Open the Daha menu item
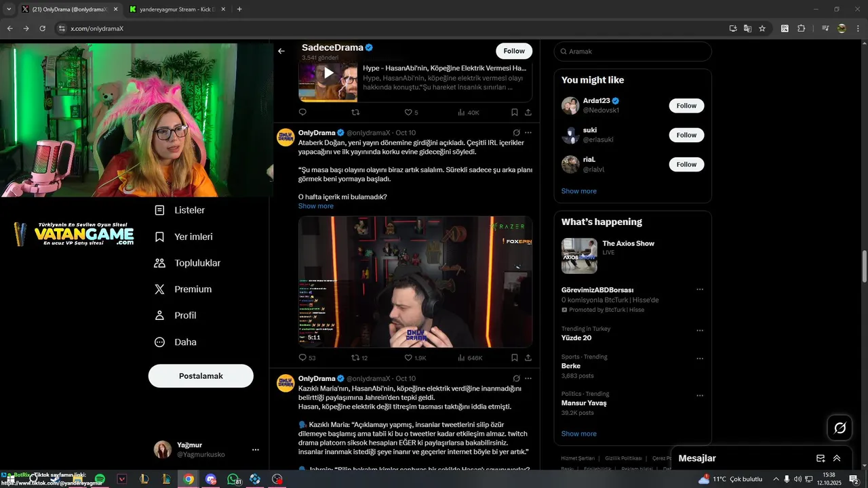This screenshot has width=868, height=488. point(175,342)
